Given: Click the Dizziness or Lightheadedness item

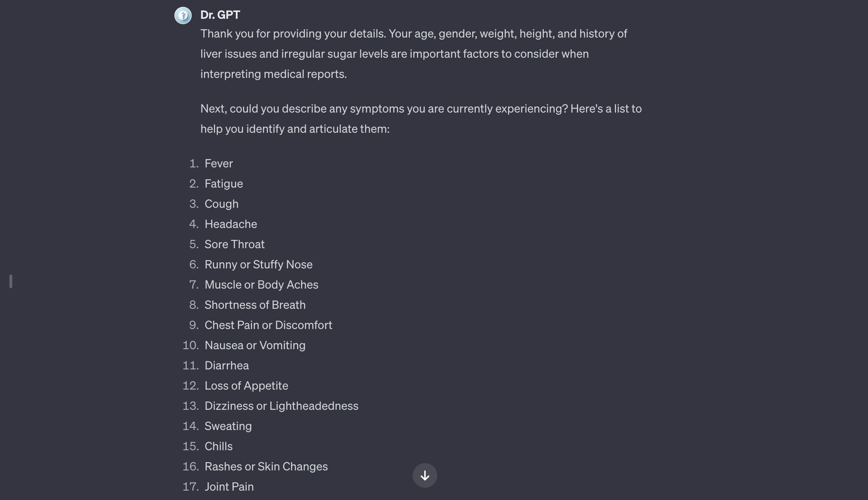Looking at the screenshot, I should pos(281,406).
